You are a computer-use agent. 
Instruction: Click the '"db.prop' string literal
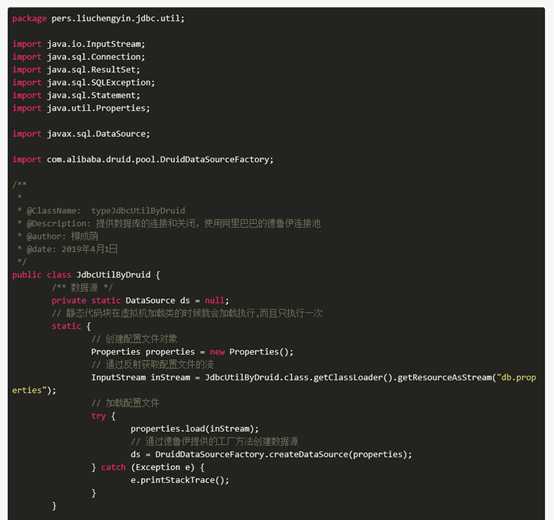[517, 378]
